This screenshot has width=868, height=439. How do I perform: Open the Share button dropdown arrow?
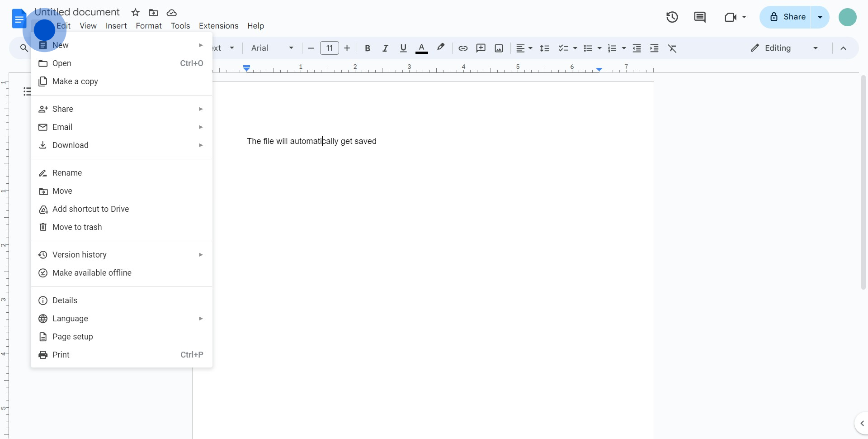click(820, 17)
